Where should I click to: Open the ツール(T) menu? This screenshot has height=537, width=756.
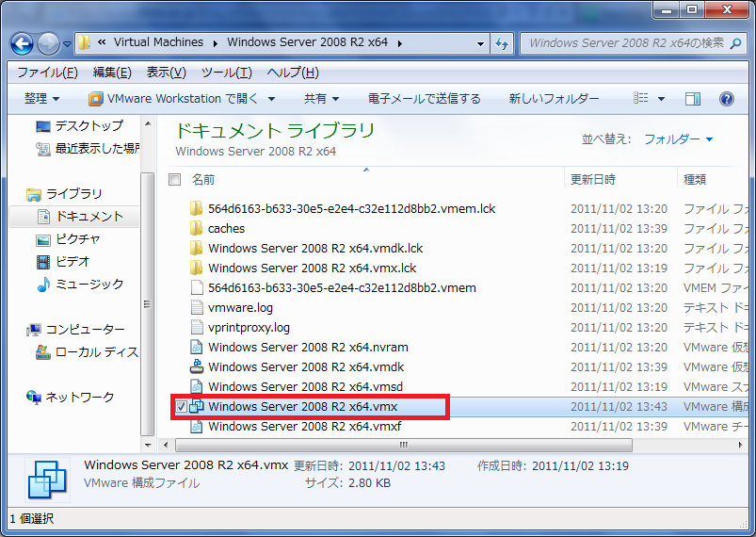tap(227, 73)
